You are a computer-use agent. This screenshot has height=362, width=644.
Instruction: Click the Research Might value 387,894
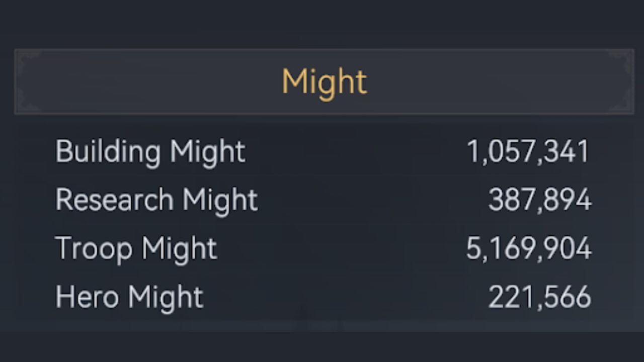tap(540, 200)
